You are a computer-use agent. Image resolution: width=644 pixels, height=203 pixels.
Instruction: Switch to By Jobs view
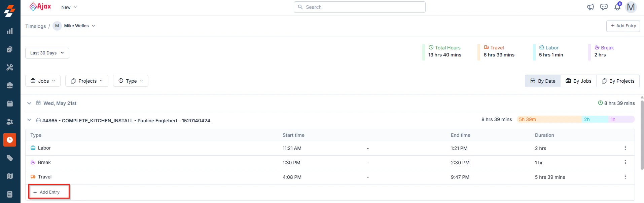tap(578, 81)
